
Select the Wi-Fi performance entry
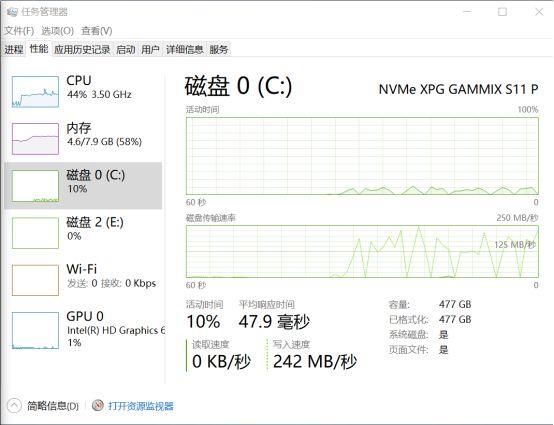point(83,279)
